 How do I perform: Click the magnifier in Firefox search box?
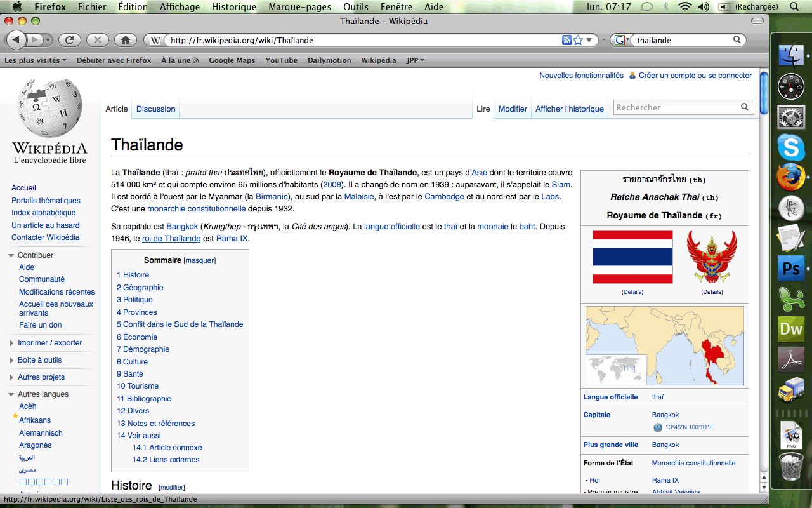pyautogui.click(x=737, y=40)
